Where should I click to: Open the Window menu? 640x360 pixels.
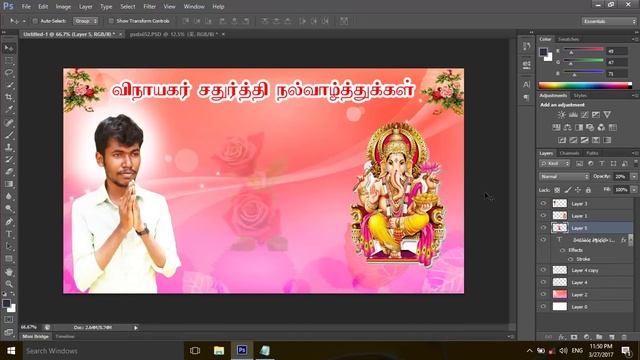click(x=194, y=7)
